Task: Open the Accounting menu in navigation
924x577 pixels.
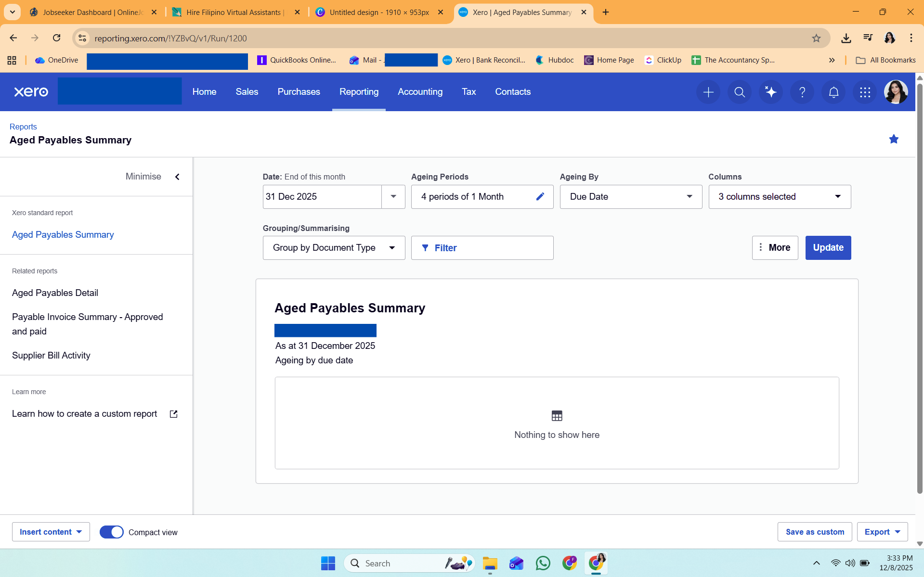Action: tap(420, 92)
